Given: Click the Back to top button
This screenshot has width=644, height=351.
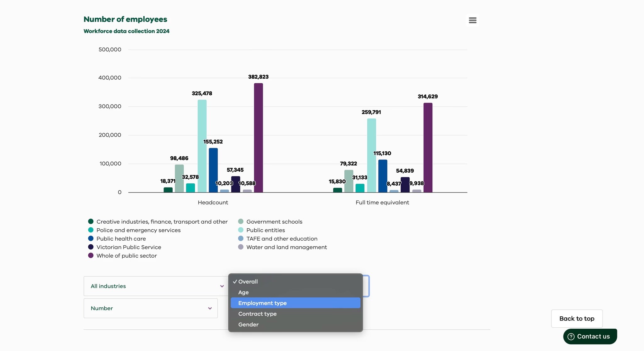Looking at the screenshot, I should [x=577, y=318].
